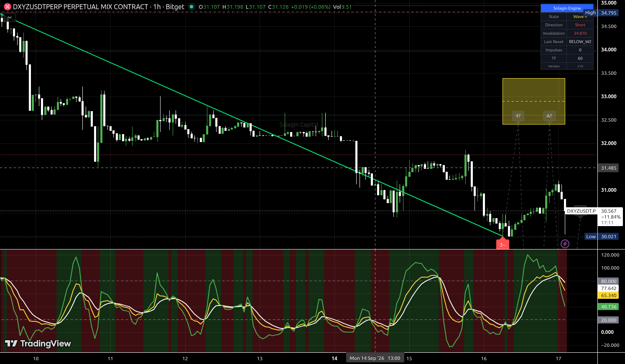Click the TF value "60" cell
Viewport: 625px width, 364px height.
pos(580,59)
